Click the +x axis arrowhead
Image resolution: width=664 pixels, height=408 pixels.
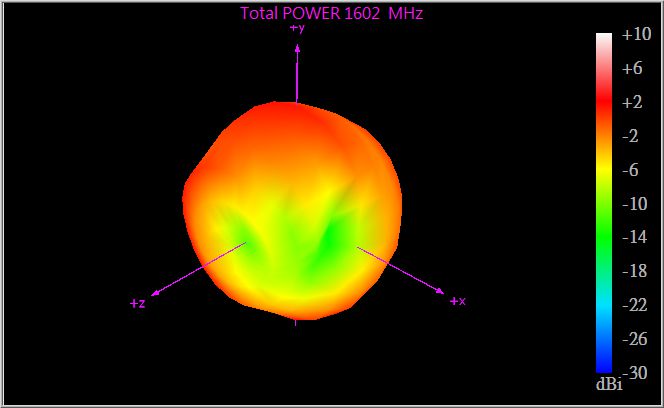(x=440, y=291)
